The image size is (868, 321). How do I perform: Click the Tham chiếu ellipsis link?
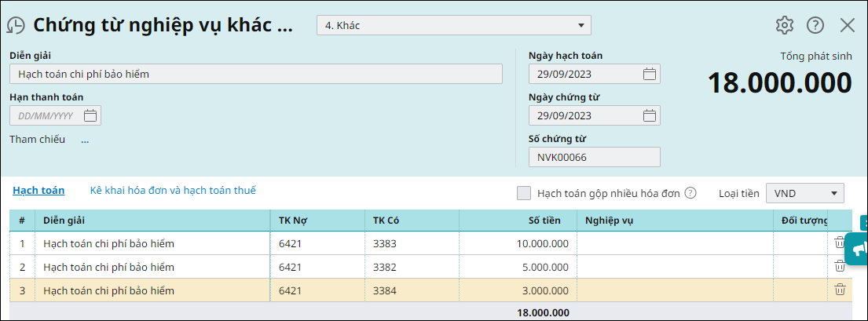pyautogui.click(x=85, y=140)
